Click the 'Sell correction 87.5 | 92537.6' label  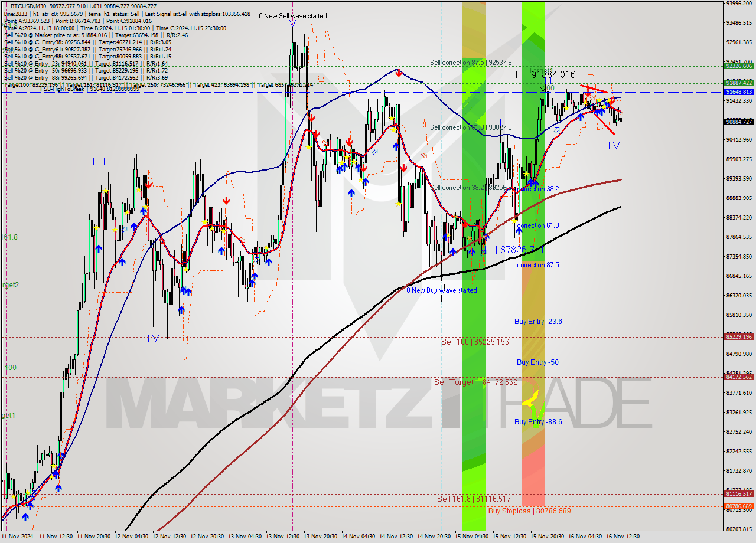tap(471, 62)
